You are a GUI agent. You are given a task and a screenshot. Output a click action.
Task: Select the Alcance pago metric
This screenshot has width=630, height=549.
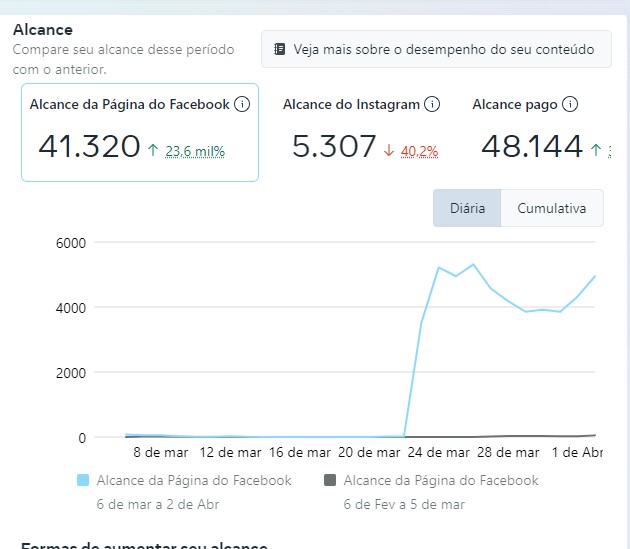[516, 105]
